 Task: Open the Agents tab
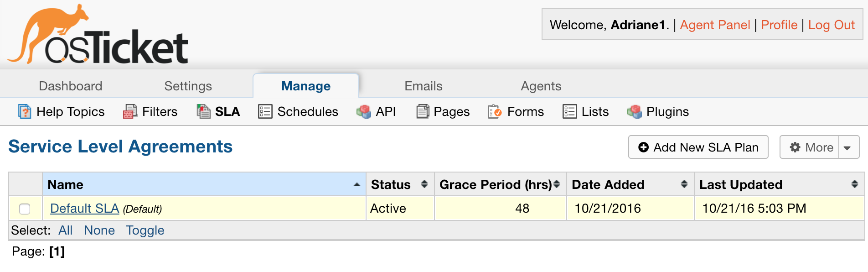[541, 86]
